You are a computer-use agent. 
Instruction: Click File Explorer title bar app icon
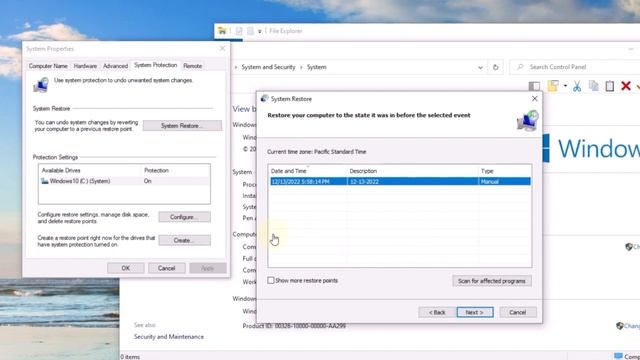222,31
